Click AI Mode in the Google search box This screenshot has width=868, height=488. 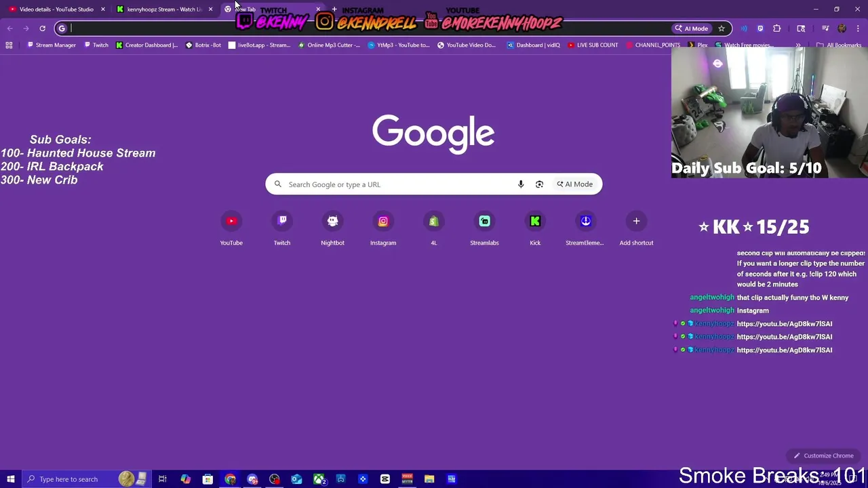coord(575,184)
